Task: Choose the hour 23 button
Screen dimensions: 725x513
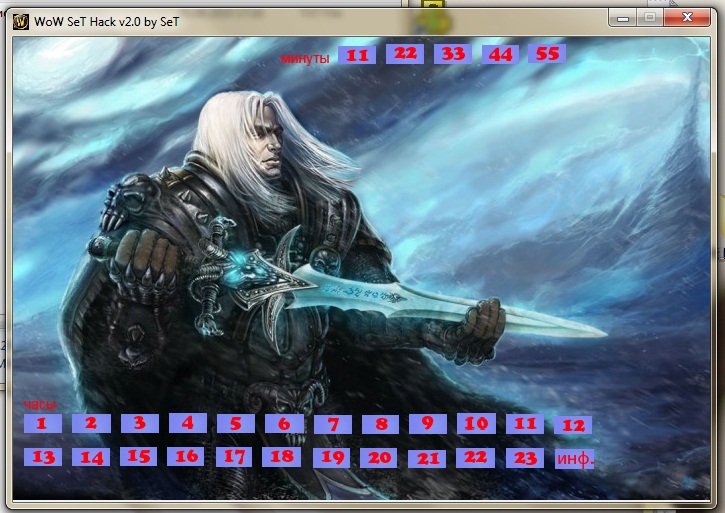Action: (x=525, y=458)
